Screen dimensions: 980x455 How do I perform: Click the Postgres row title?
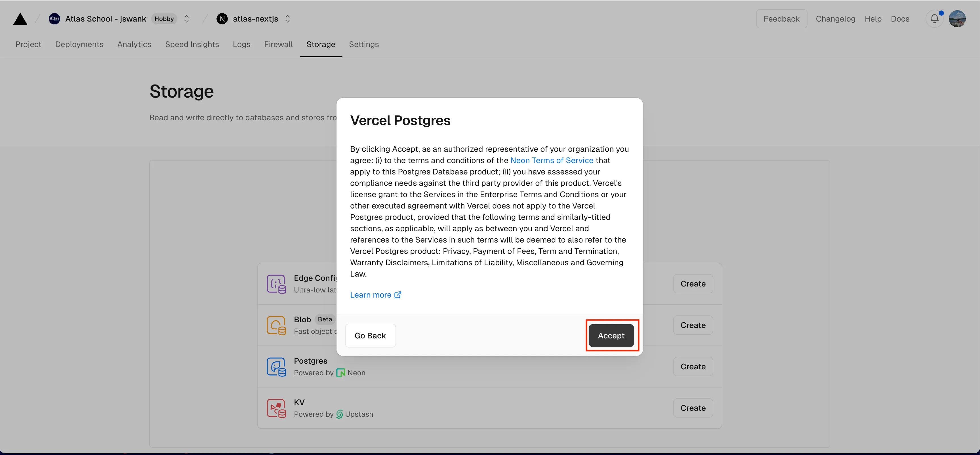point(310,361)
